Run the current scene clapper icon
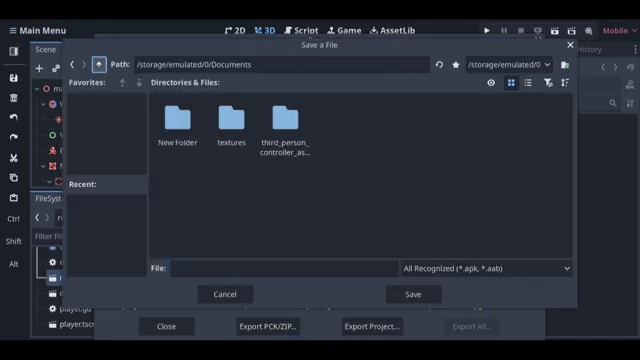Image resolution: width=640 pixels, height=360 pixels. point(554,31)
